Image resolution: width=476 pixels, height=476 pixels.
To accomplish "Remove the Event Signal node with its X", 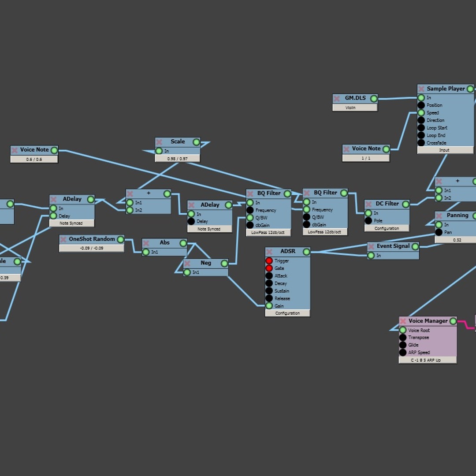I will click(372, 246).
